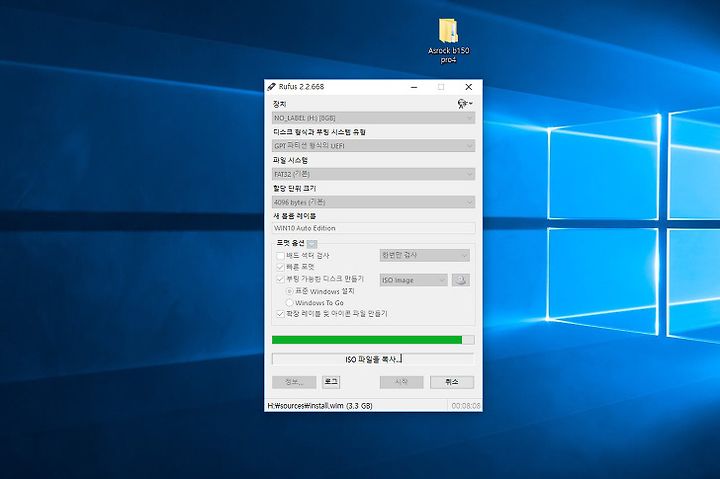The height and width of the screenshot is (479, 720).
Task: Click the ISO file copying status box
Action: [x=373, y=359]
